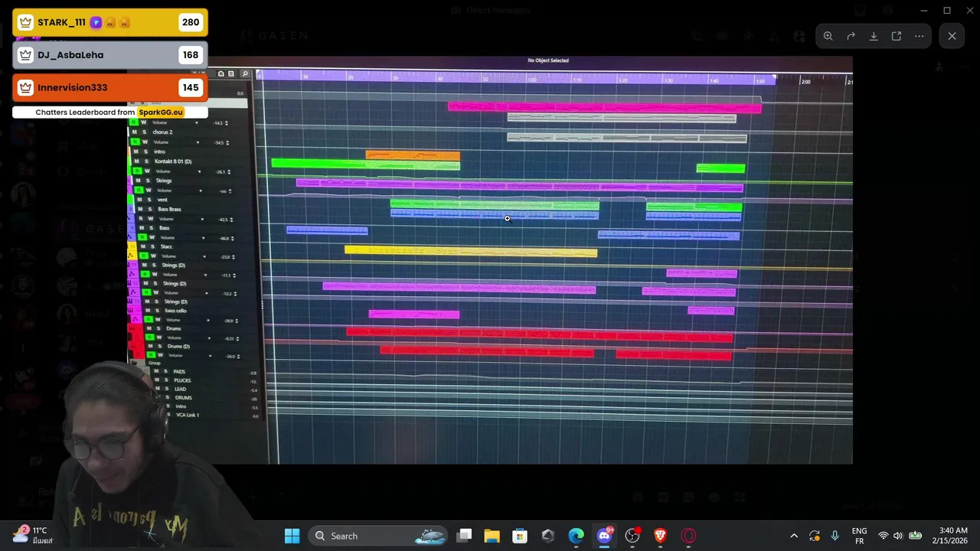Open the viewer's more options menu
The height and width of the screenshot is (551, 980).
[x=919, y=36]
